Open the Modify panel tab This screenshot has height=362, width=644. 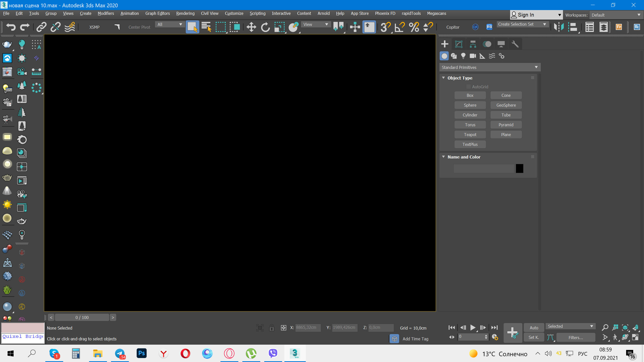point(459,44)
